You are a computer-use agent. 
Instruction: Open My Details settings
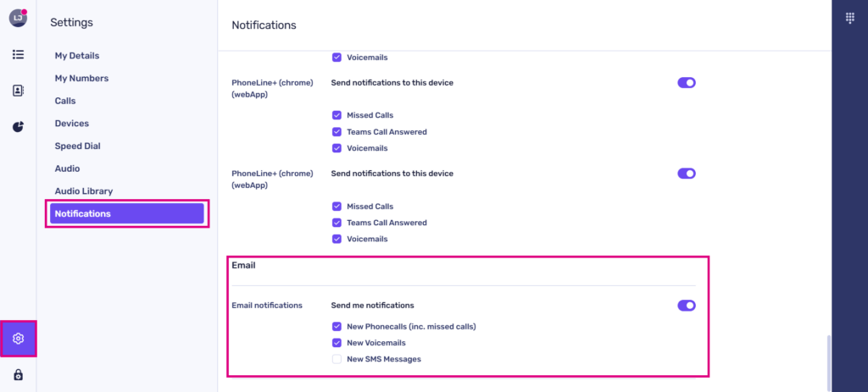[77, 56]
